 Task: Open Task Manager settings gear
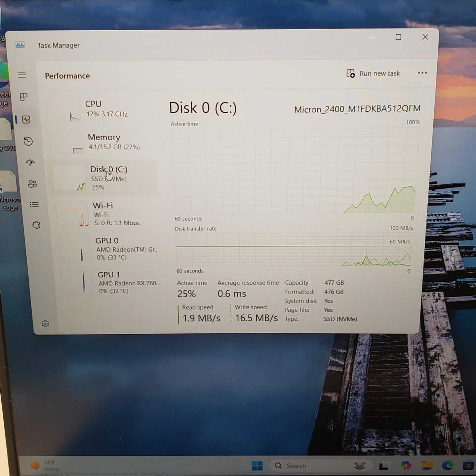tap(45, 324)
